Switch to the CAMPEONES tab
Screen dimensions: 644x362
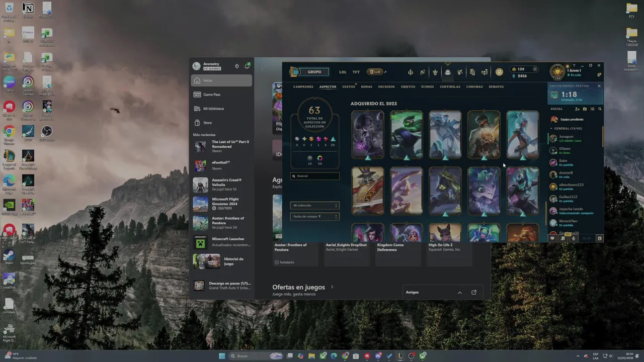coord(303,86)
